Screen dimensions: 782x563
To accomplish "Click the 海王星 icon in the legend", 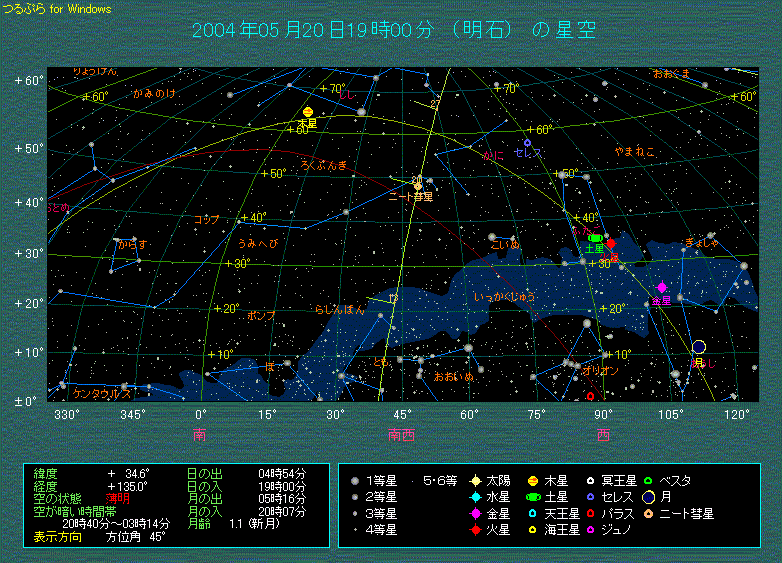I will point(533,530).
